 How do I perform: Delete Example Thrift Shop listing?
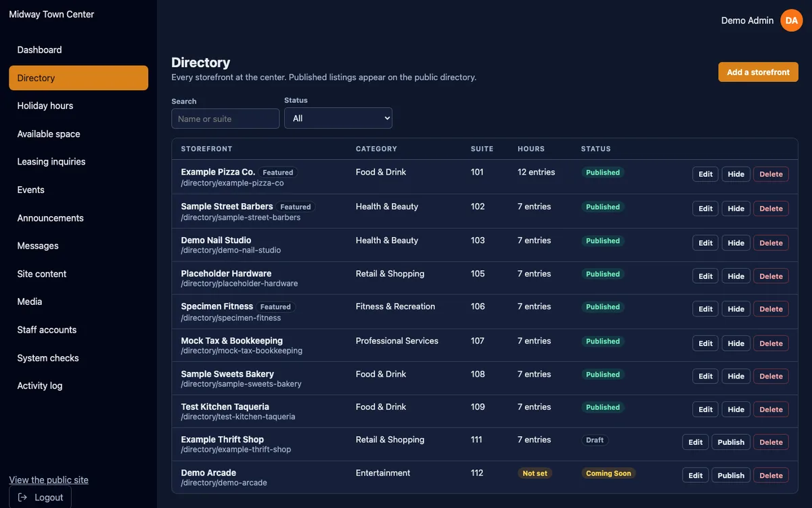click(771, 442)
